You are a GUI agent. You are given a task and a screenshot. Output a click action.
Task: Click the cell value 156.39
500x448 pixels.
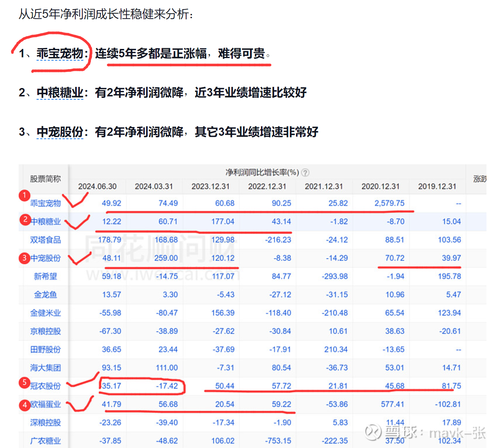[x=223, y=313]
